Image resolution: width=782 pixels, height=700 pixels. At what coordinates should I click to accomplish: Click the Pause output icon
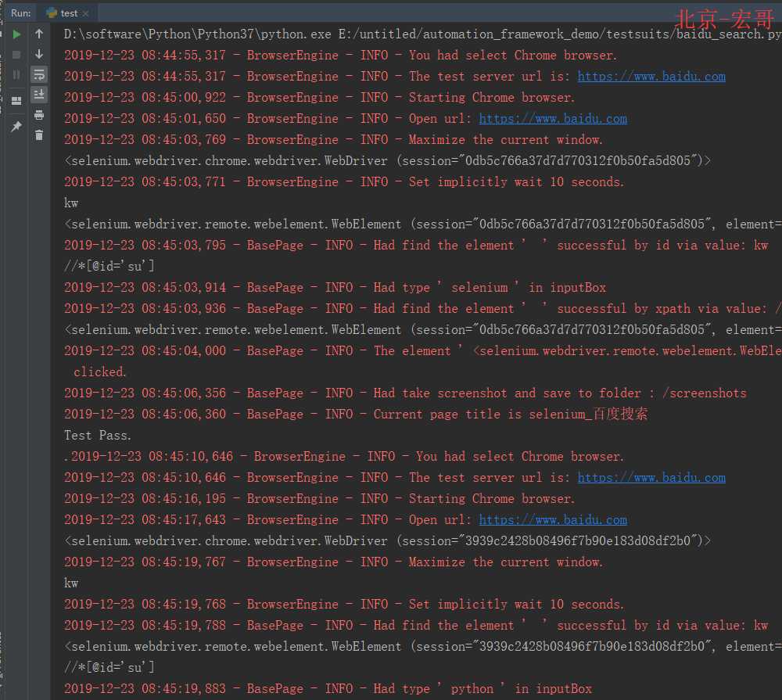point(16,75)
